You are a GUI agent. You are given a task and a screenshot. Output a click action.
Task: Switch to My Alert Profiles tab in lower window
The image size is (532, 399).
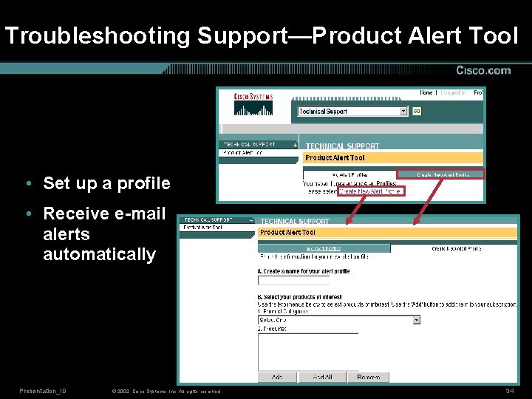coord(324,248)
